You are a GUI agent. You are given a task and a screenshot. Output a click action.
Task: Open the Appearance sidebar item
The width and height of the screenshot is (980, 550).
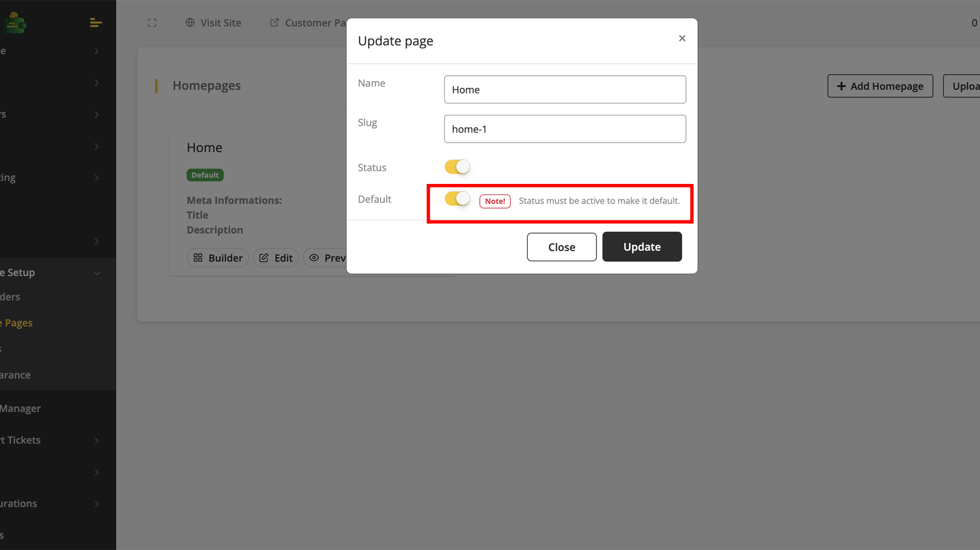click(15, 375)
